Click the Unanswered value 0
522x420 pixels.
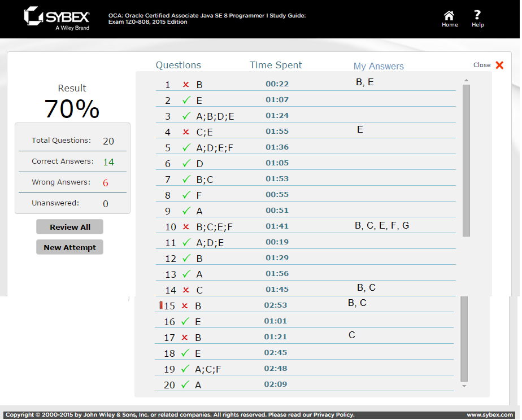[106, 204]
